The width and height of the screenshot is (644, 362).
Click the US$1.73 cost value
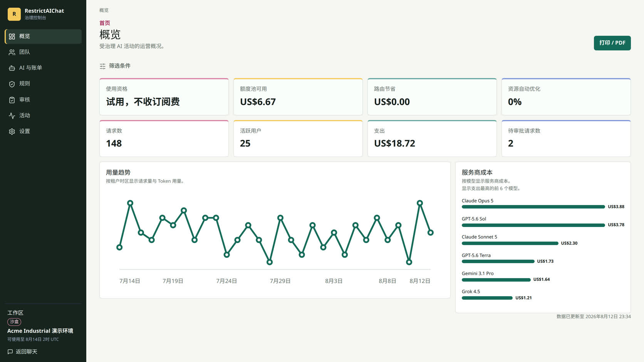(x=545, y=261)
